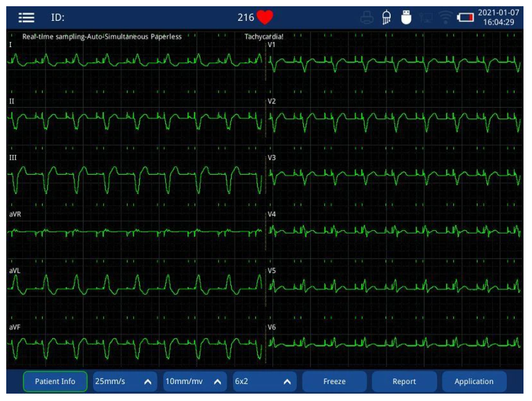Image resolution: width=532 pixels, height=401 pixels.
Task: Select lead V6 waveform label
Action: [x=272, y=327]
